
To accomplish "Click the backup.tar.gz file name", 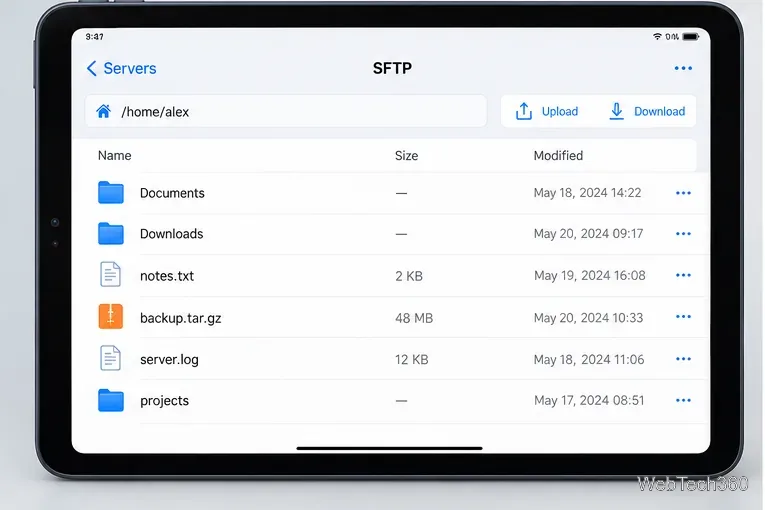I will (x=181, y=318).
